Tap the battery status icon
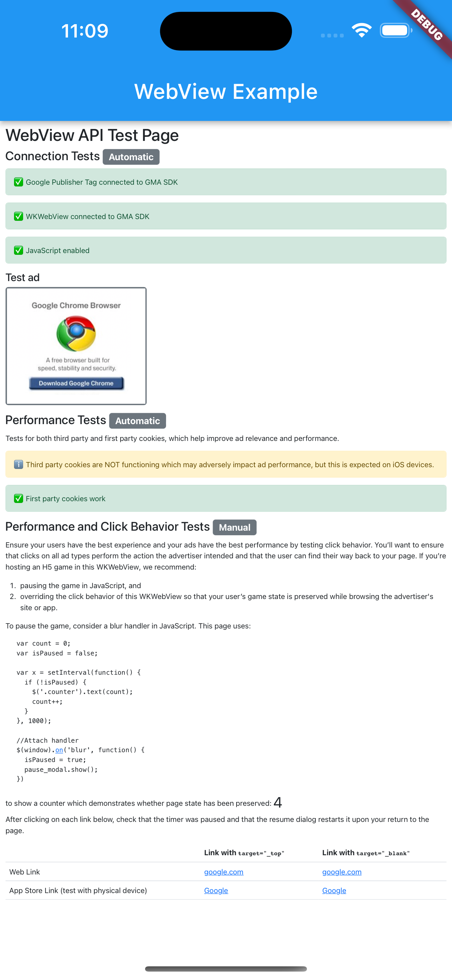 pos(395,30)
